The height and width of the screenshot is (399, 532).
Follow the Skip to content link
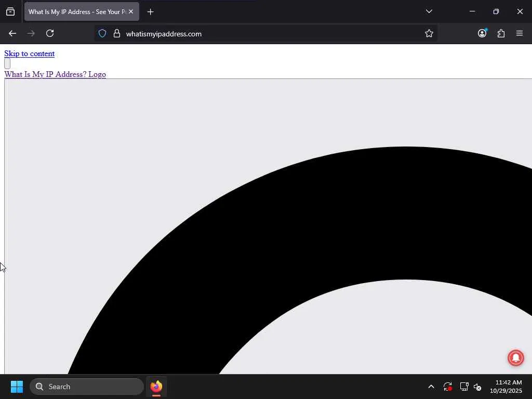(x=29, y=54)
